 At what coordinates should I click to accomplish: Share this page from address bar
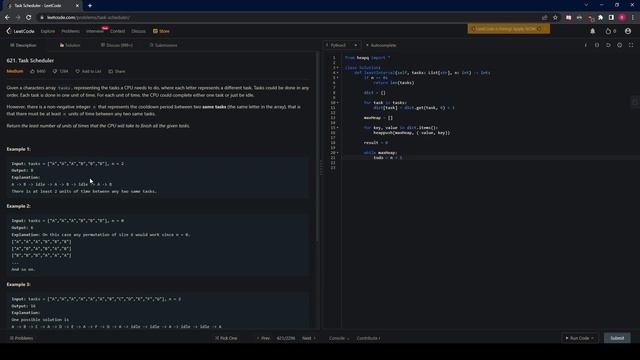point(544,18)
